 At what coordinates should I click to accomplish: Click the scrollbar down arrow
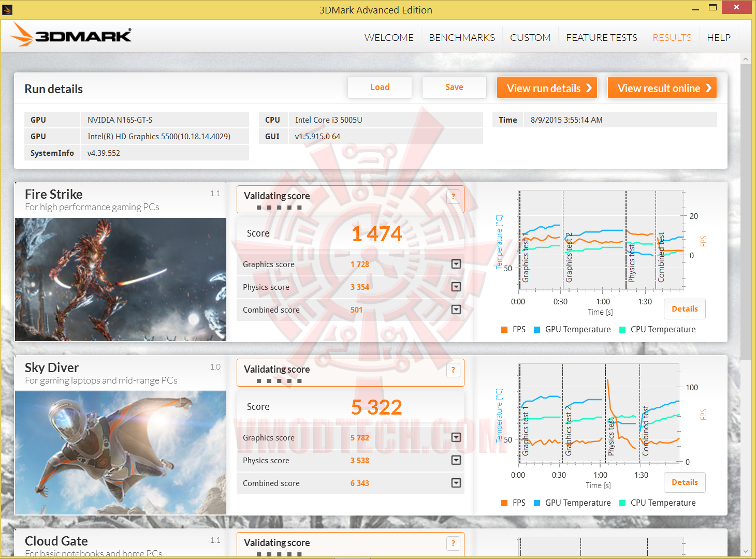746,551
